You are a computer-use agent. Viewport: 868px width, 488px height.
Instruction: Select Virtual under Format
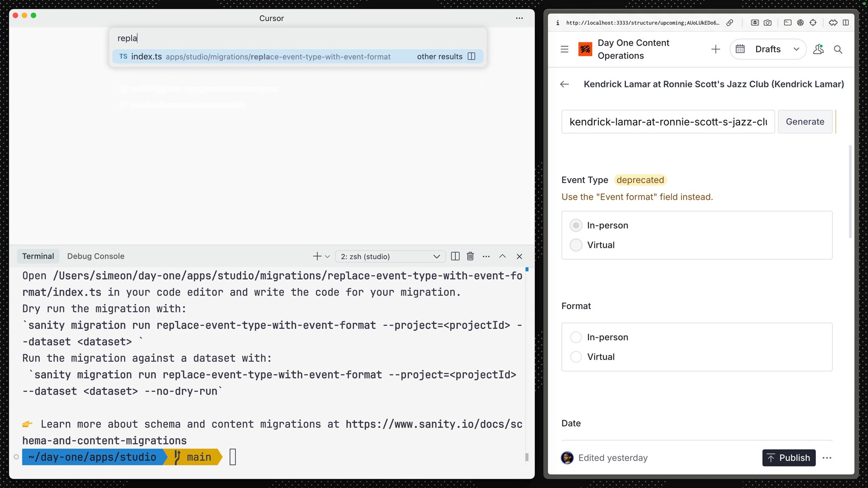click(576, 357)
